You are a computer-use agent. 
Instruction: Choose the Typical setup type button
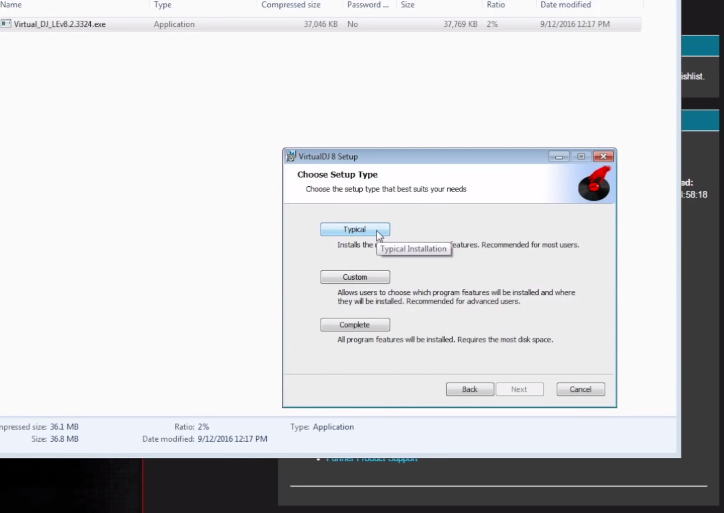pos(355,229)
